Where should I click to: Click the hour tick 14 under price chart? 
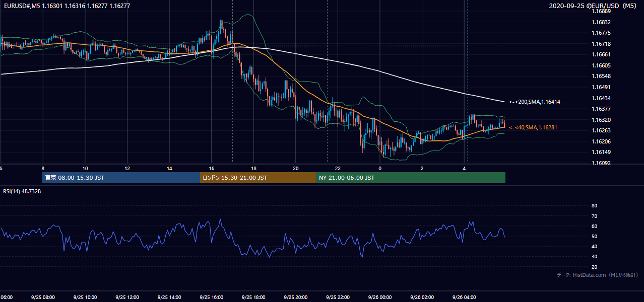click(x=169, y=168)
